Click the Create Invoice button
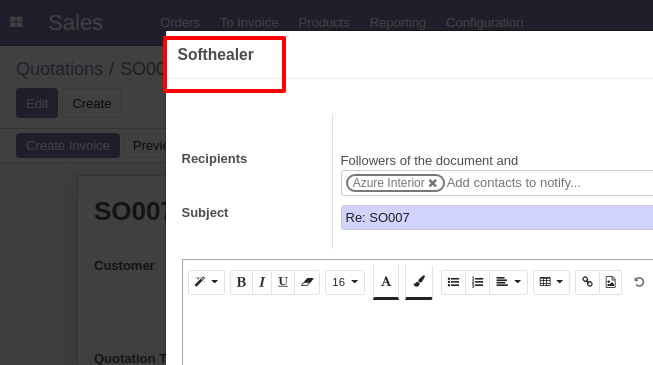The height and width of the screenshot is (365, 653). (68, 145)
